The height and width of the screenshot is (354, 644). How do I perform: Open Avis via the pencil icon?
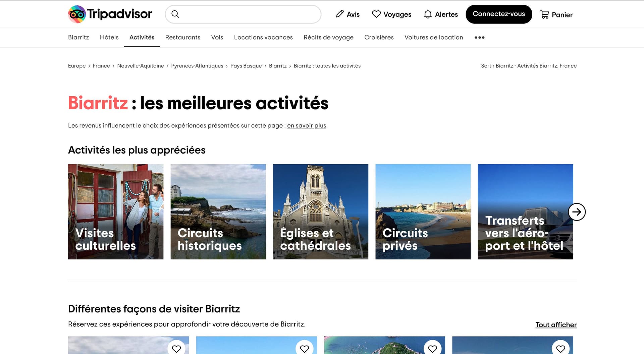coord(340,14)
